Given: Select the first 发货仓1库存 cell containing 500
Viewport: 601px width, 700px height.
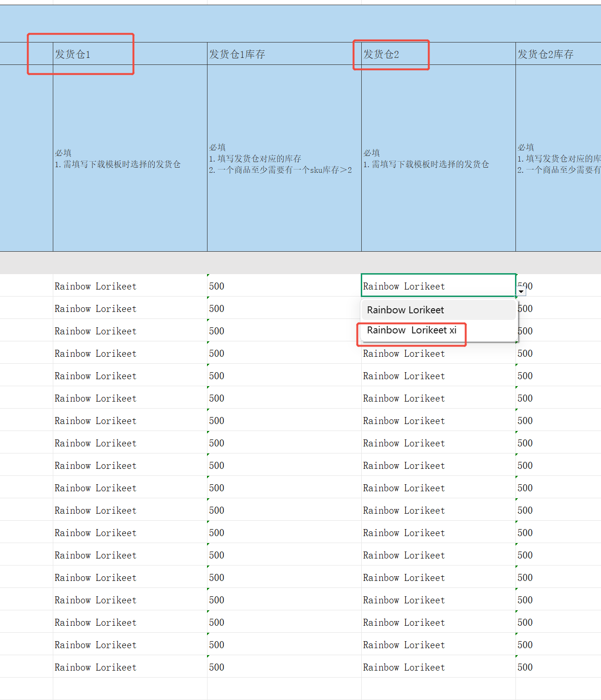Looking at the screenshot, I should [x=284, y=286].
